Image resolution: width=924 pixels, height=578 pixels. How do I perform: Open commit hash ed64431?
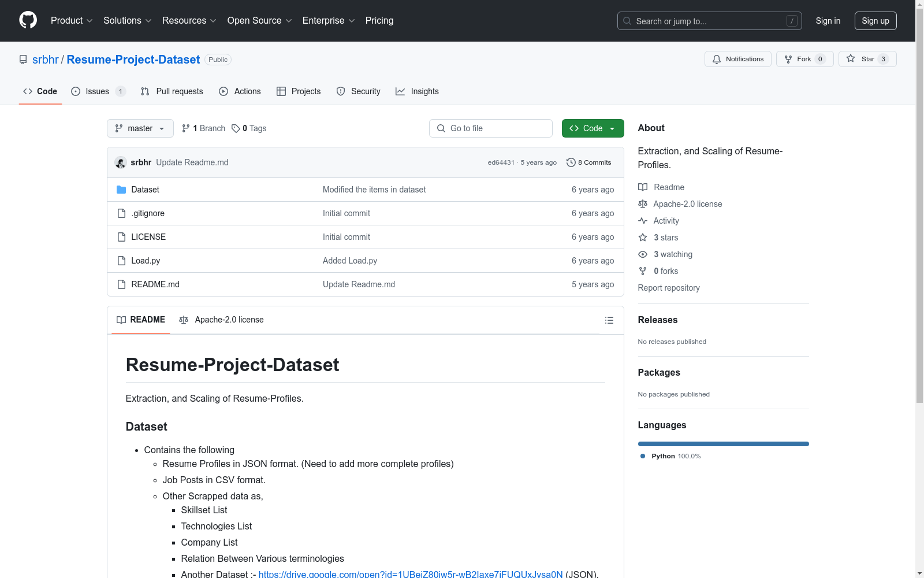(501, 162)
